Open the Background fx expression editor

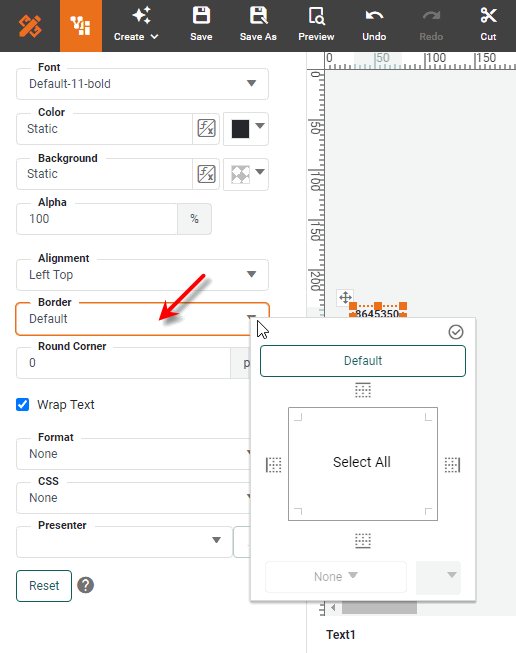207,174
